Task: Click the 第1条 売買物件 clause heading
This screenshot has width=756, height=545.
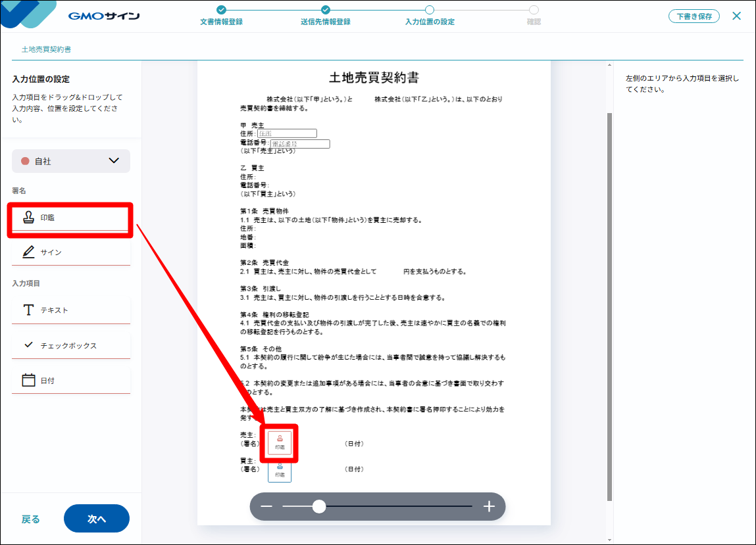Action: [x=265, y=211]
